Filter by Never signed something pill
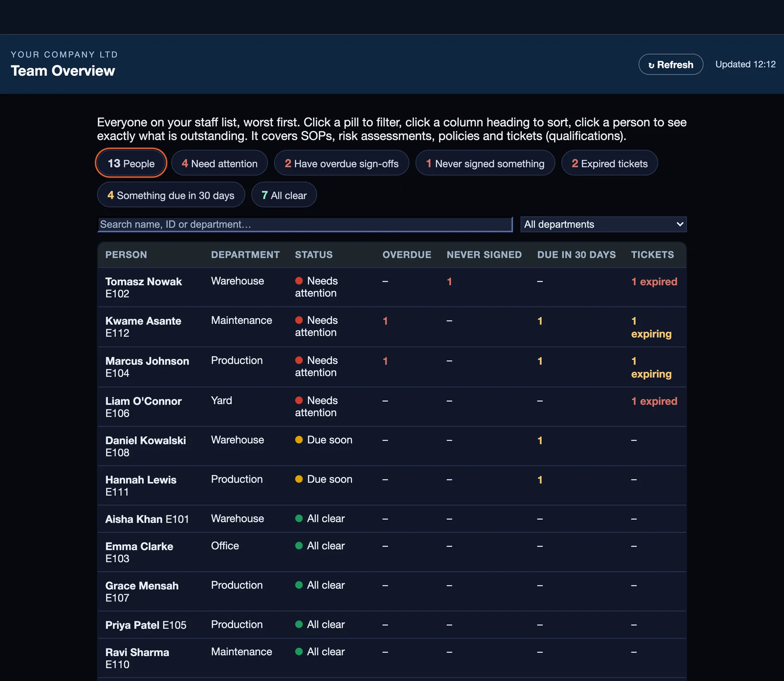 pyautogui.click(x=485, y=163)
